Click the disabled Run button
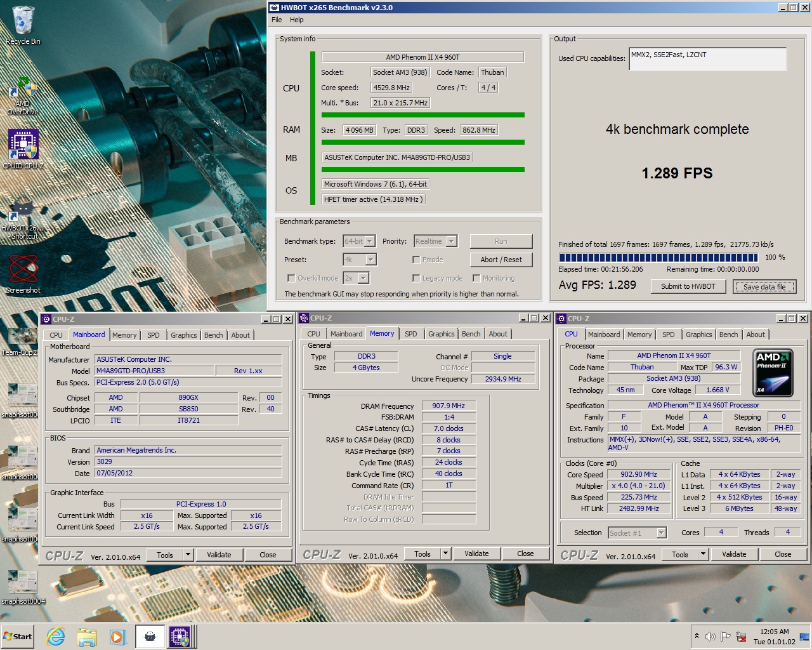This screenshot has width=812, height=650. click(x=501, y=241)
